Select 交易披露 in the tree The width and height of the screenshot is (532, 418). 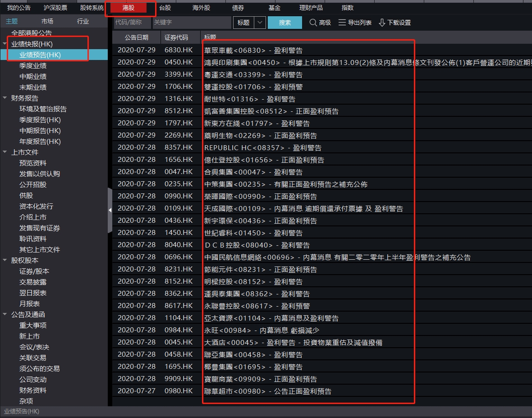[33, 282]
